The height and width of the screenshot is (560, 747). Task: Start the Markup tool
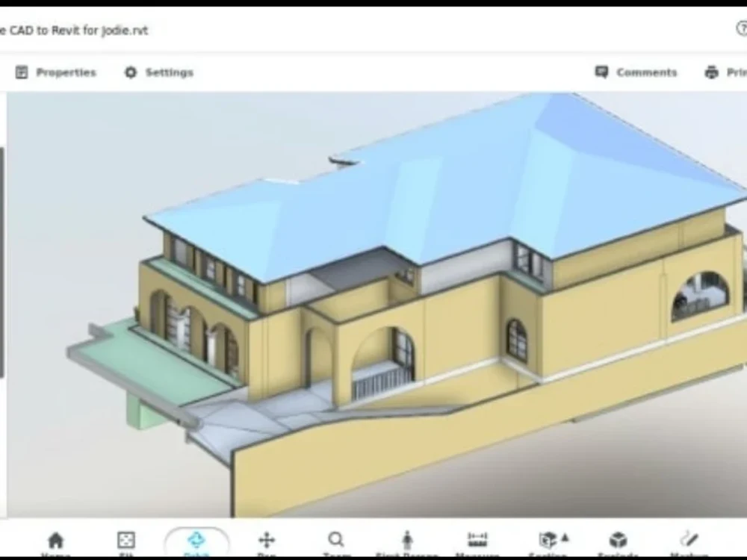tap(686, 539)
